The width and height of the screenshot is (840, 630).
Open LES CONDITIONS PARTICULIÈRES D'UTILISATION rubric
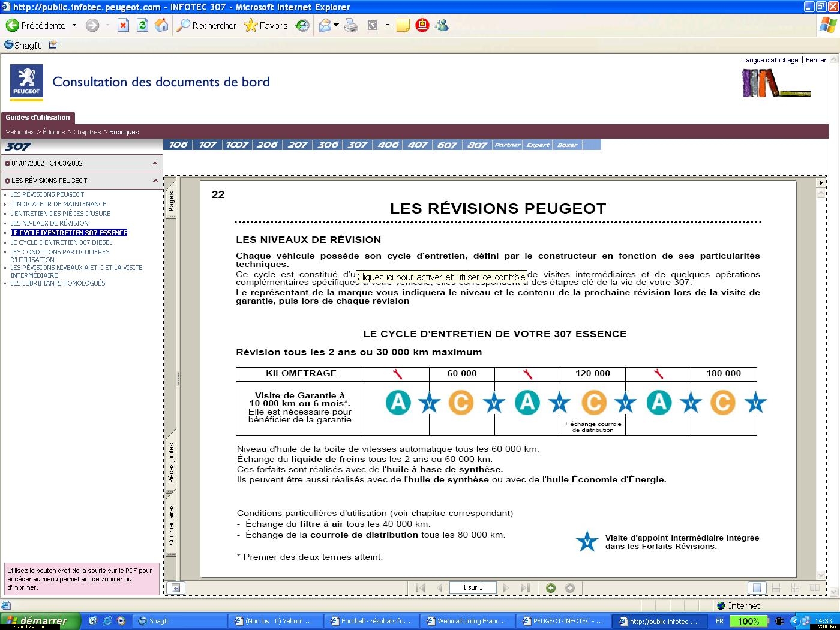pos(60,256)
